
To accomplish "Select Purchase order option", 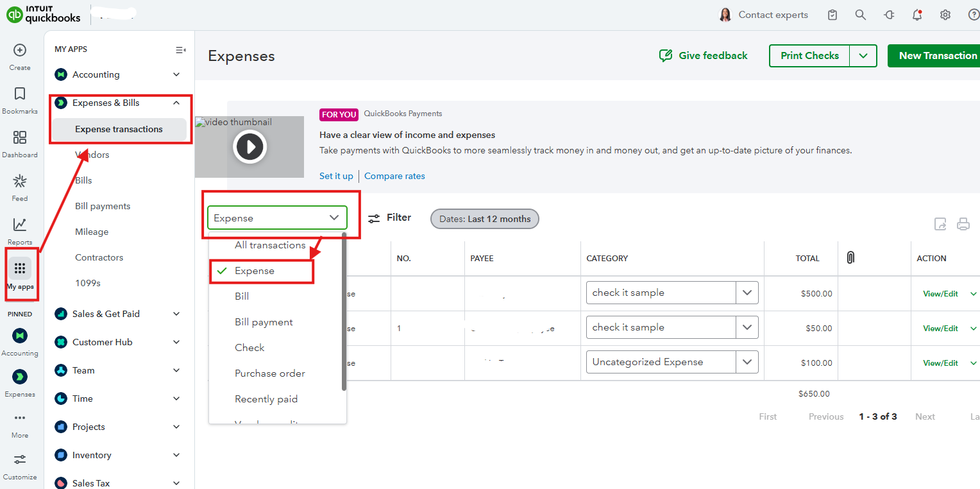I will click(x=270, y=373).
